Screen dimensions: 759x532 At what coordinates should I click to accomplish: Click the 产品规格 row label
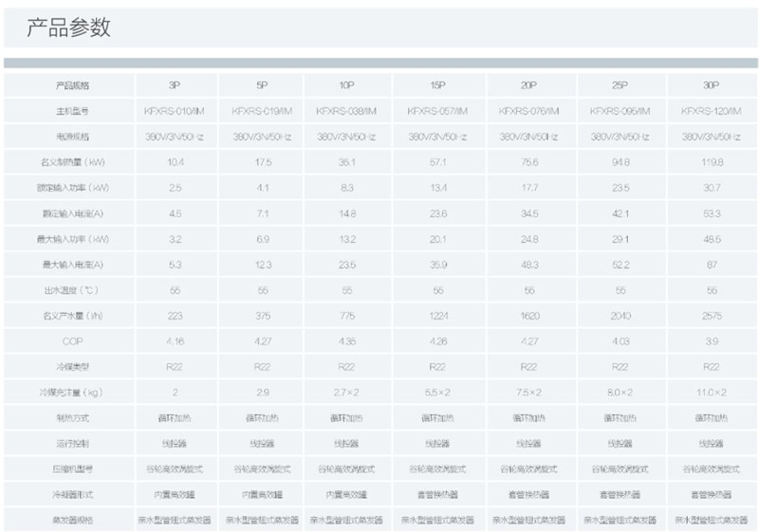point(71,85)
